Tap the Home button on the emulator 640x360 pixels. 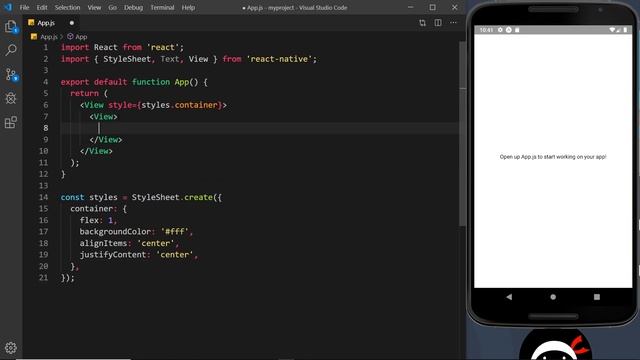click(553, 297)
